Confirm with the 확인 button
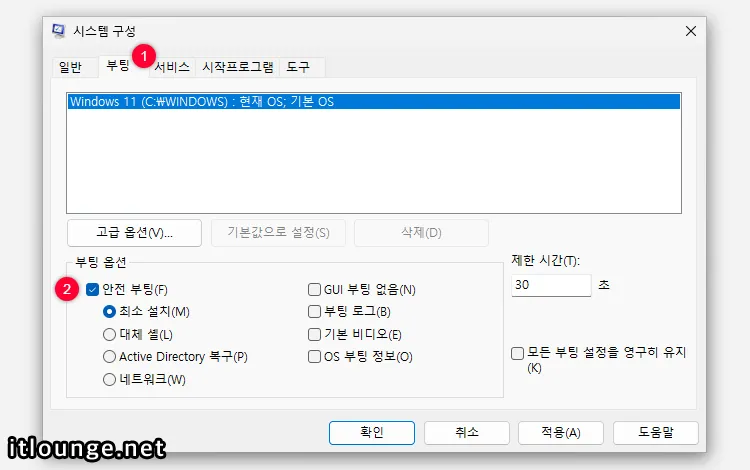The height and width of the screenshot is (470, 750). coord(372,433)
